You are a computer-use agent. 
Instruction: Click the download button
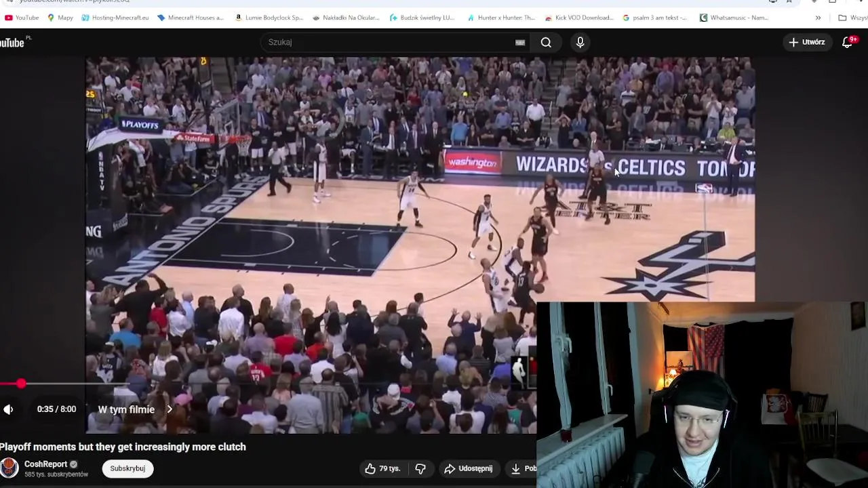point(522,468)
